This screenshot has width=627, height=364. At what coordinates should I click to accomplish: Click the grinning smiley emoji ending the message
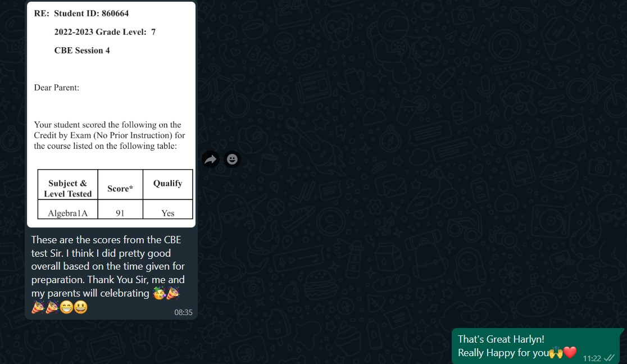(80, 307)
